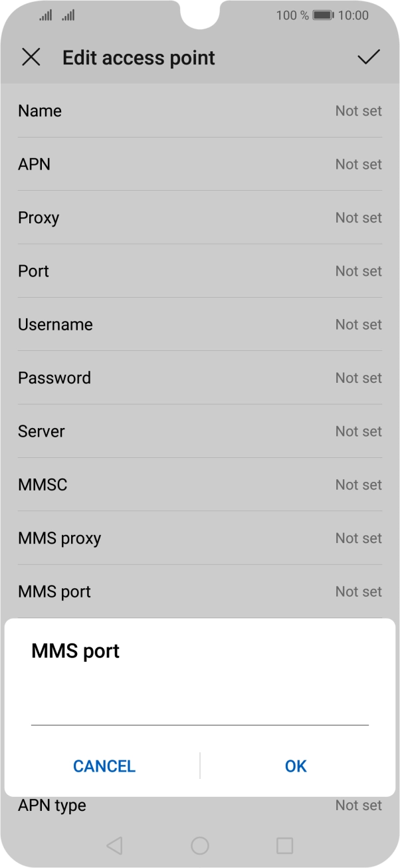Open the Username setting
Image resolution: width=400 pixels, height=868 pixels.
click(199, 324)
